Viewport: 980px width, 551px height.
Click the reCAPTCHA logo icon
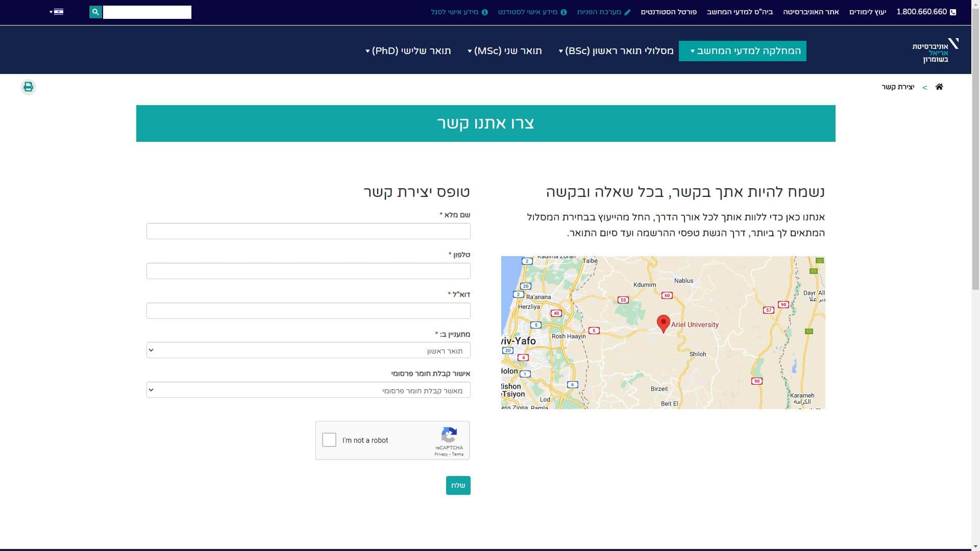pos(449,435)
